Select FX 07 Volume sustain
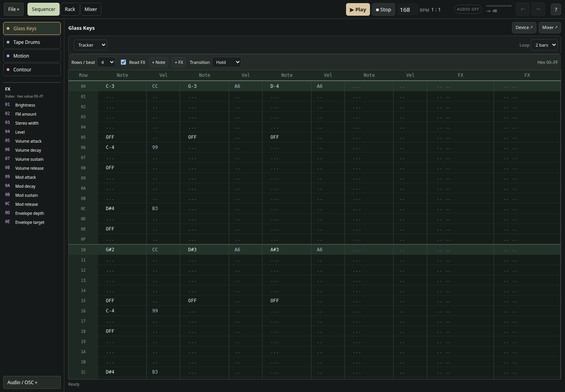Screen dimensions: 565x392 [x=32, y=159]
